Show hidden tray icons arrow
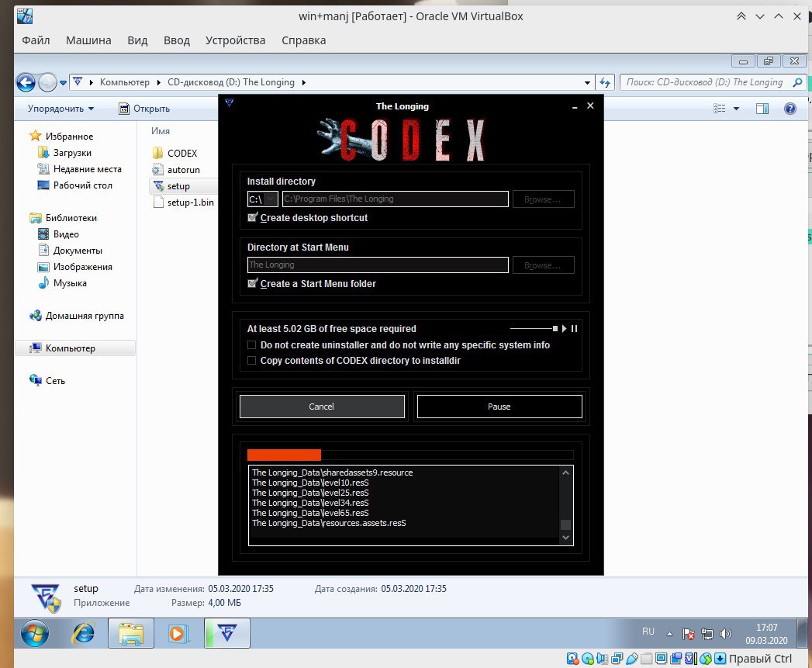Image resolution: width=812 pixels, height=668 pixels. [669, 633]
